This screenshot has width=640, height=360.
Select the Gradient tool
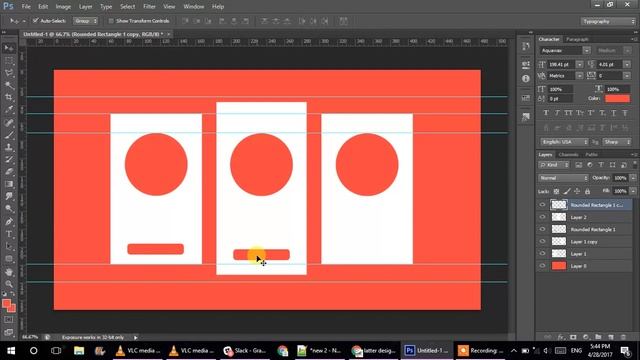pos(9,184)
